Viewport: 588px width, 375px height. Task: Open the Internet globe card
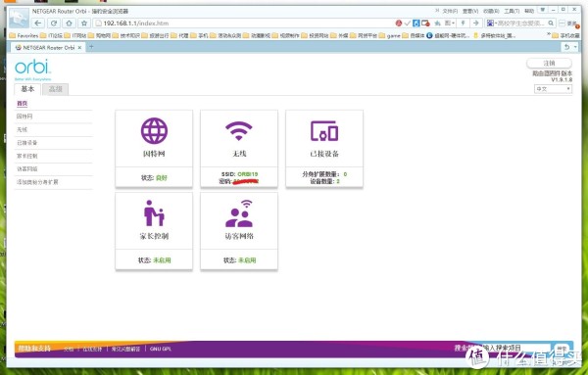click(x=154, y=149)
